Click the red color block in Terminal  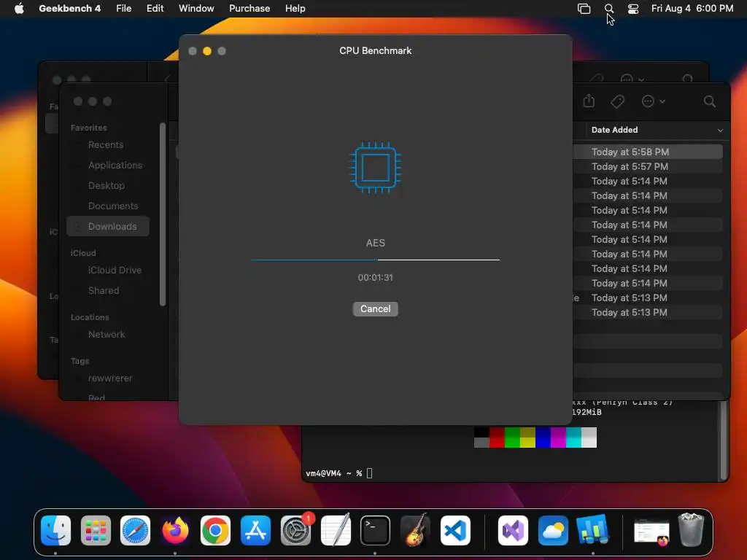tap(497, 437)
